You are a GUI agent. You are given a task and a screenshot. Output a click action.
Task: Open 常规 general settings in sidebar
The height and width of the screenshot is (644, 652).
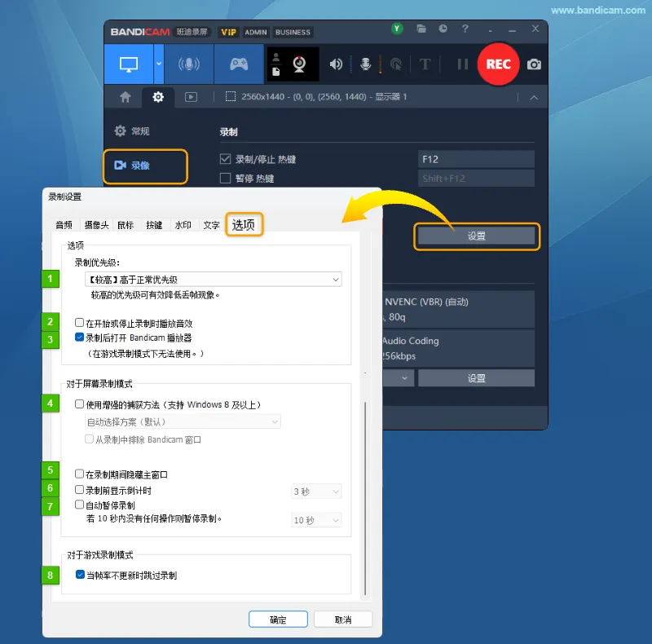click(x=132, y=131)
